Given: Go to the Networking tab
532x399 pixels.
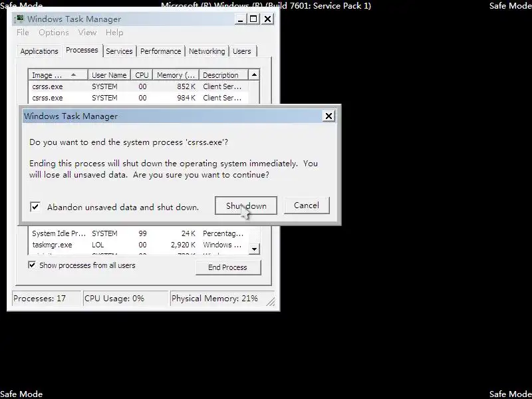Looking at the screenshot, I should (207, 51).
